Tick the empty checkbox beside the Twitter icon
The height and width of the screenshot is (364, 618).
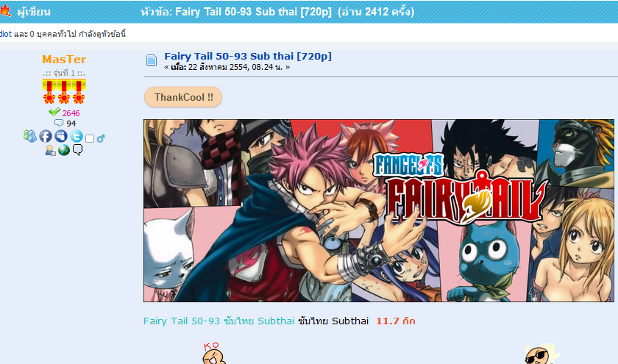click(90, 139)
